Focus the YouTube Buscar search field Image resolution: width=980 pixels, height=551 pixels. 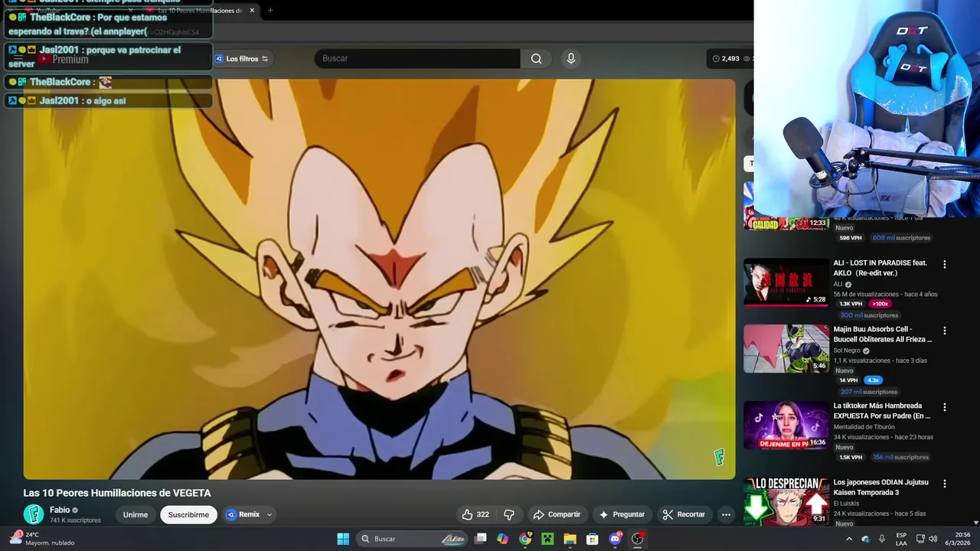[417, 58]
